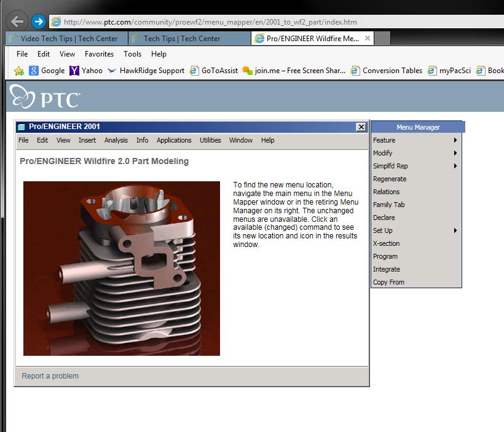Screen dimensions: 504x432
Task: Expand the Modify submenu arrow
Action: click(455, 153)
